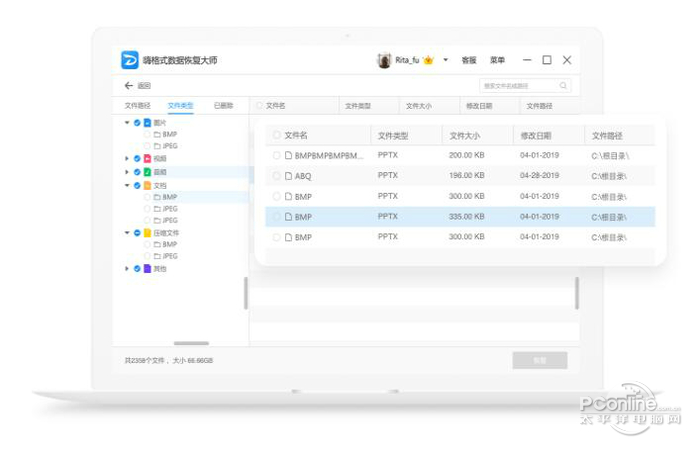Select the highlighted BMP item under 文档

click(170, 197)
